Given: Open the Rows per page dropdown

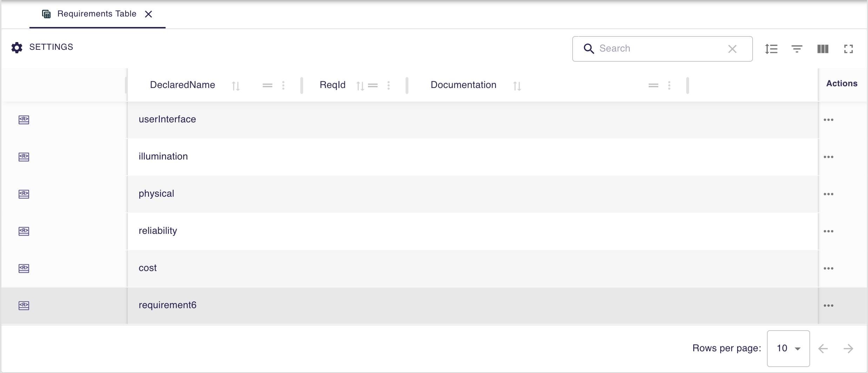Looking at the screenshot, I should point(788,348).
